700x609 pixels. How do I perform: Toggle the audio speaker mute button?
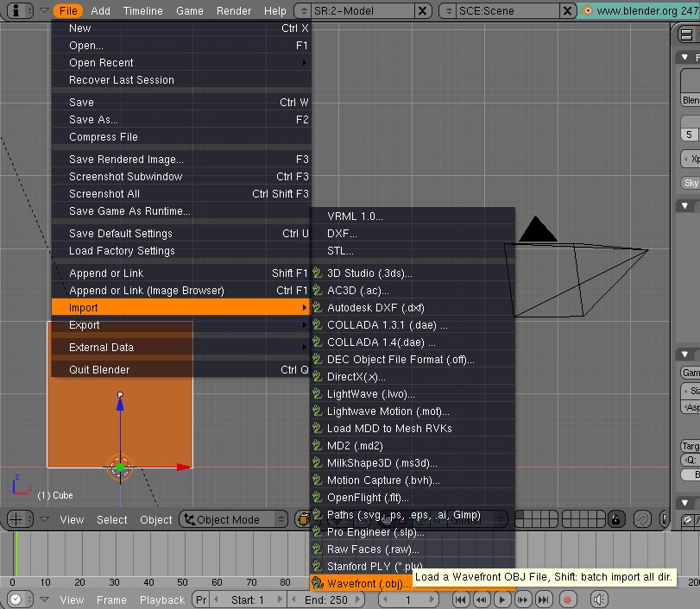599,600
